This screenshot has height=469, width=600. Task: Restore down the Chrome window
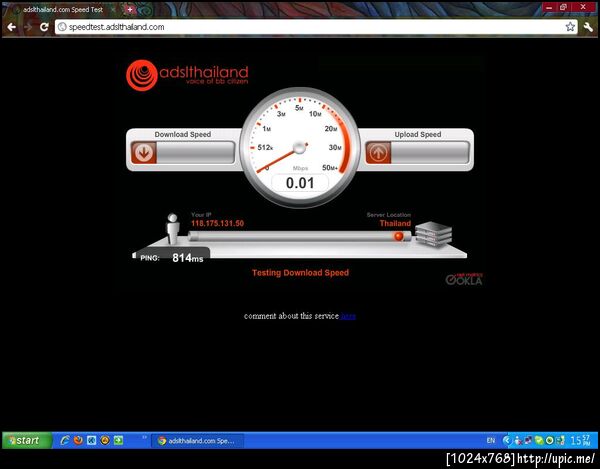pyautogui.click(x=563, y=7)
